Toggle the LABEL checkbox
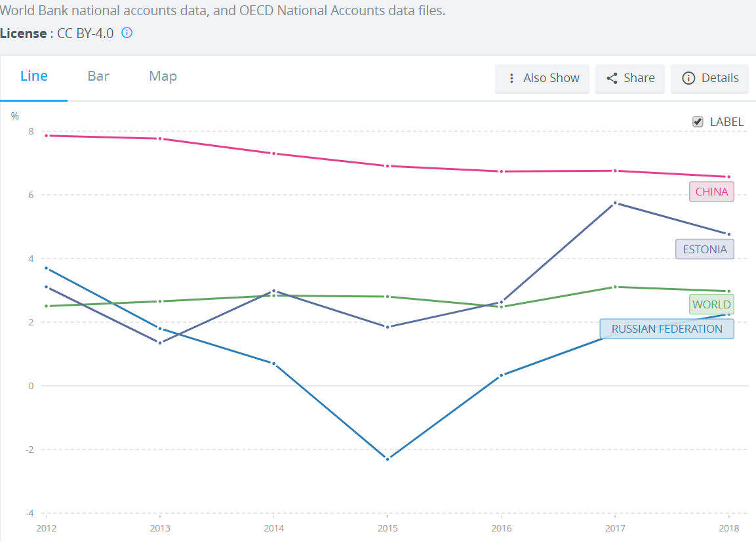 (x=698, y=121)
